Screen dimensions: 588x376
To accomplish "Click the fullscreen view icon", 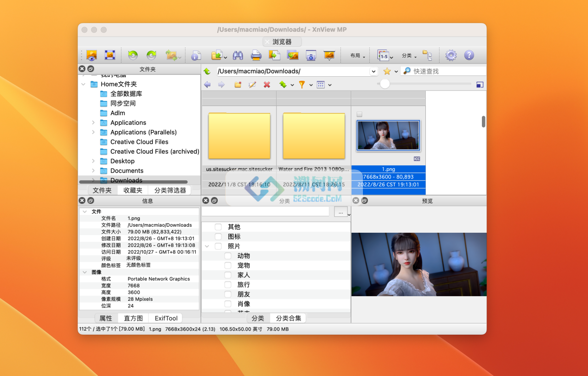I will [110, 55].
